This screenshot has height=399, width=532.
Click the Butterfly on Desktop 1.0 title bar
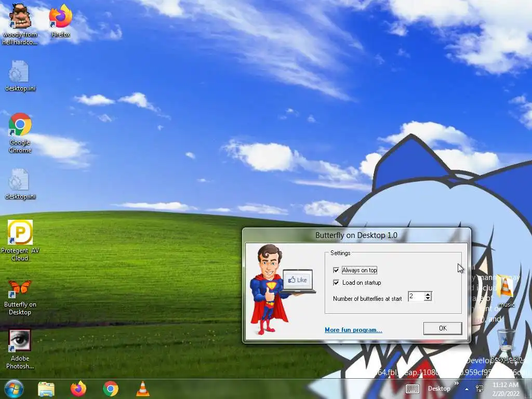(356, 235)
